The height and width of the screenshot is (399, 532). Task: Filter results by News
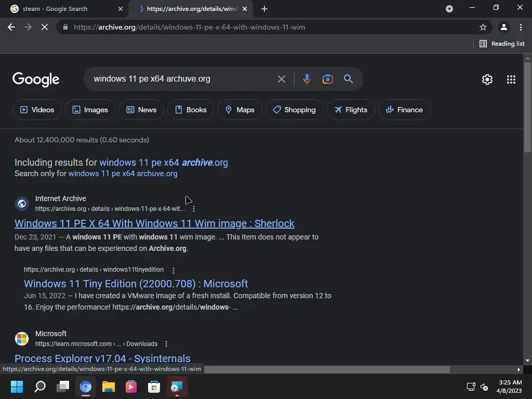point(141,110)
